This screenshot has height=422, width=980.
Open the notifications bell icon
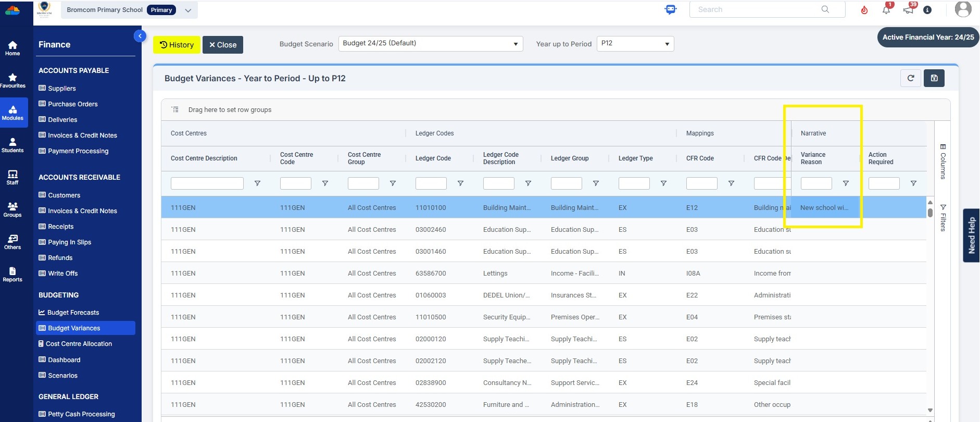886,10
